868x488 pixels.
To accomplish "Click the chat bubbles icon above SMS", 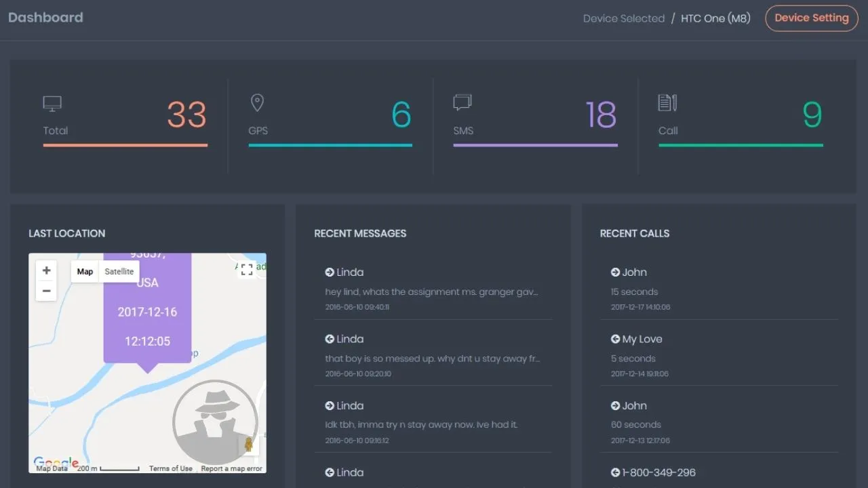I will 462,102.
